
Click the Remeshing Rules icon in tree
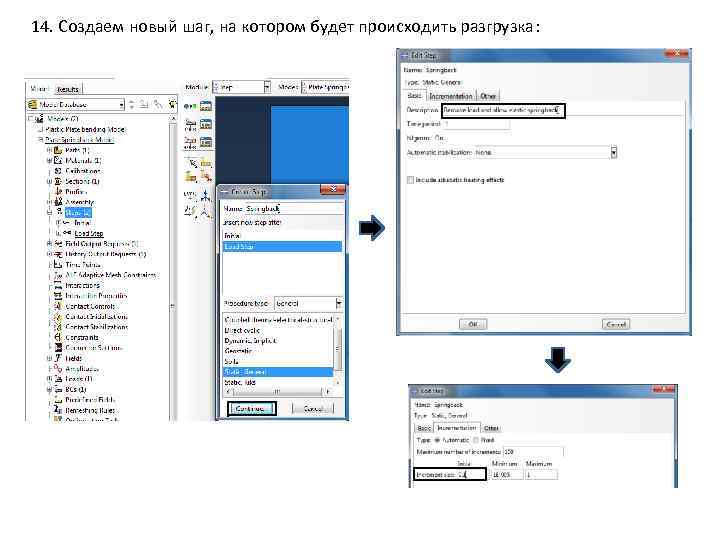point(58,410)
